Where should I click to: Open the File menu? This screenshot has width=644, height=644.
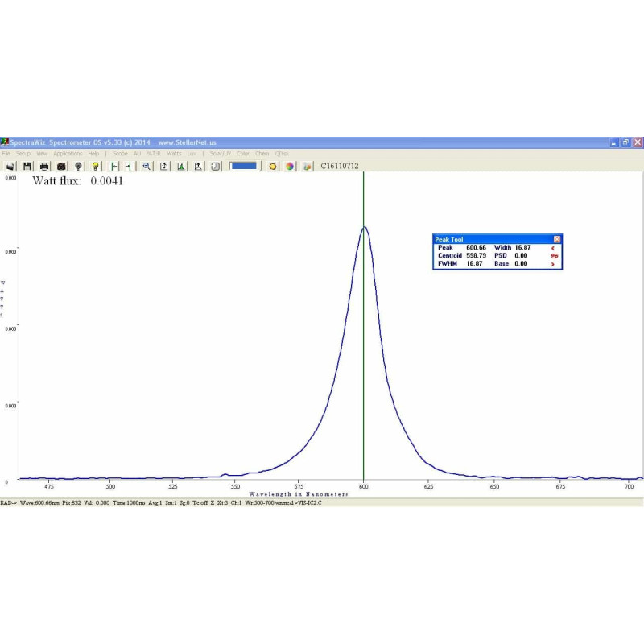[x=6, y=153]
